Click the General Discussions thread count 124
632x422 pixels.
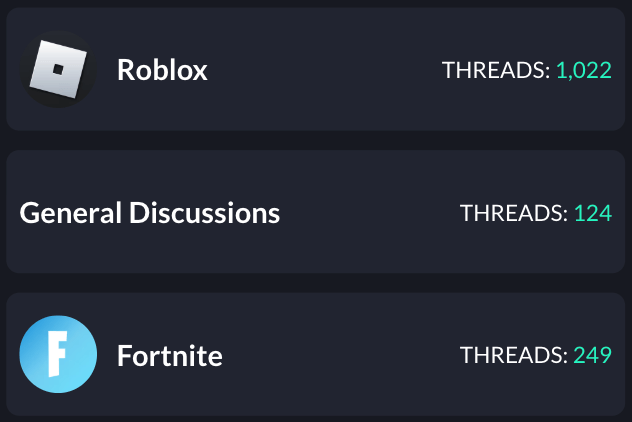(592, 213)
